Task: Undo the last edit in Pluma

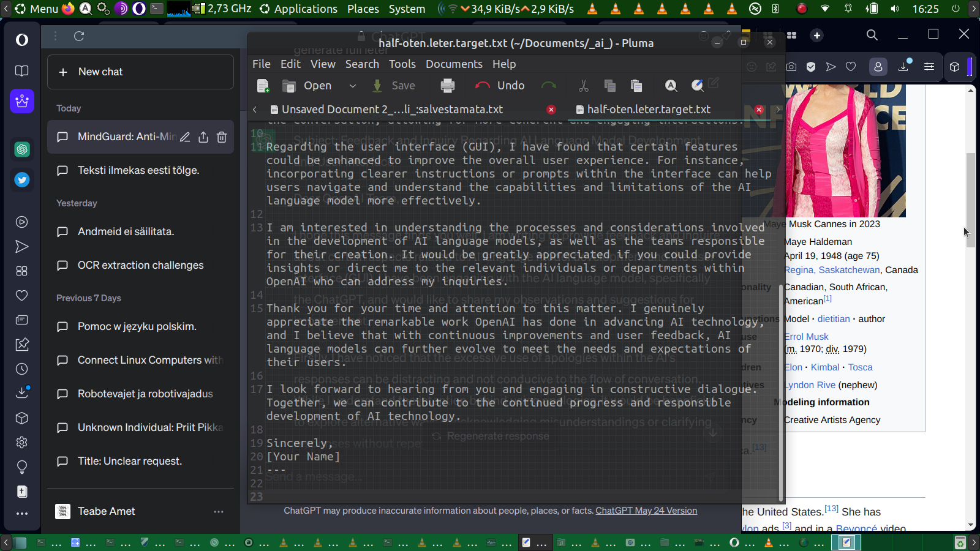Action: (500, 86)
